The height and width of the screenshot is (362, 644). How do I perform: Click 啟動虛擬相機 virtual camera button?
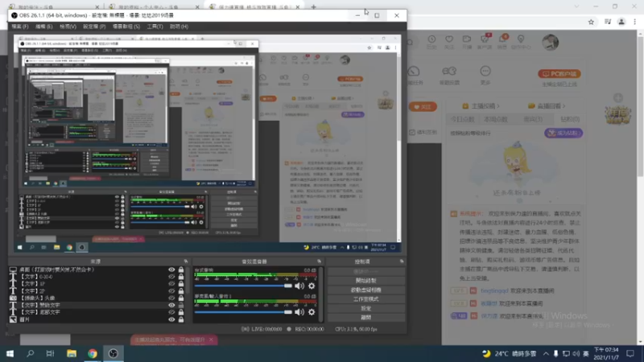pyautogui.click(x=366, y=290)
